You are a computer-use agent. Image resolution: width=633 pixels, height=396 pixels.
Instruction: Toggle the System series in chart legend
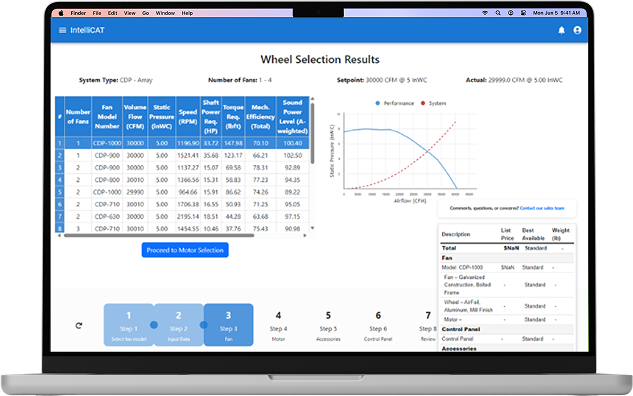click(x=434, y=103)
